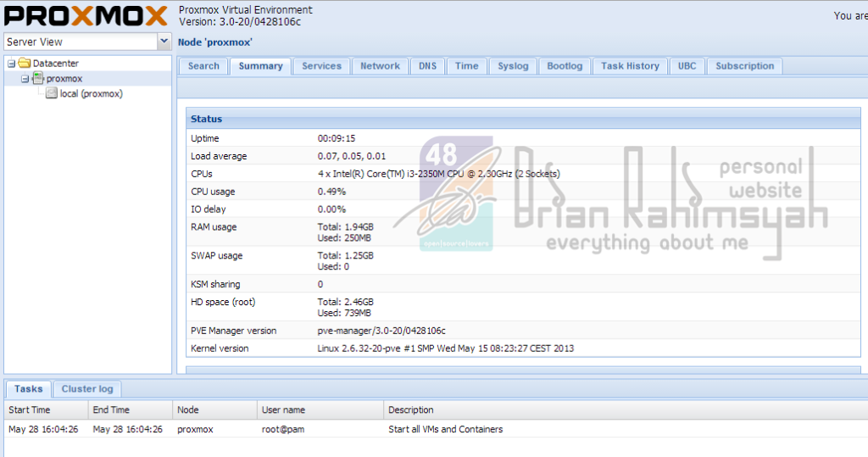
Task: Select the 'Start all VMs and Containers' task
Action: click(446, 429)
